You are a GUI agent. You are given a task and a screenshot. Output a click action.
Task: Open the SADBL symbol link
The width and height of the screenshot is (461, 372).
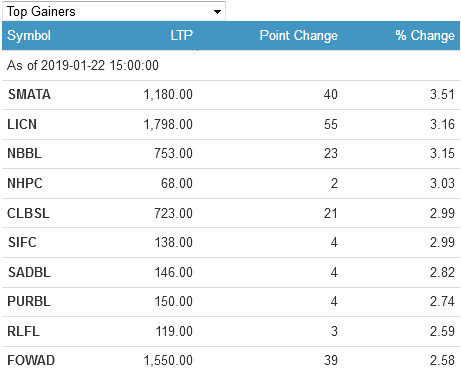[29, 272]
